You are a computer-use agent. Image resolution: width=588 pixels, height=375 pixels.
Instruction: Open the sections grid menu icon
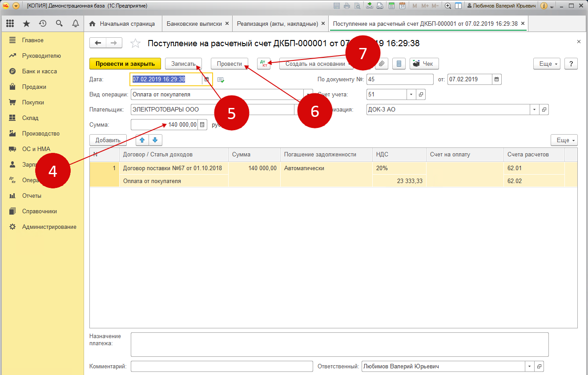tap(10, 24)
